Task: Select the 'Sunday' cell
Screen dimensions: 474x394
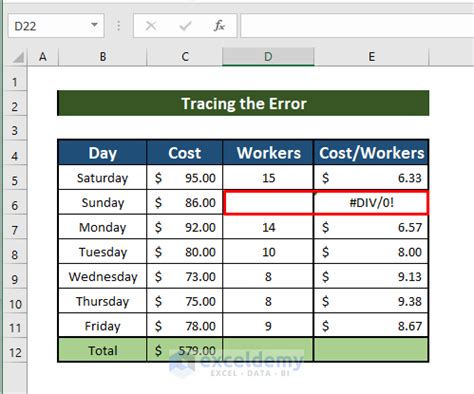Action: click(102, 202)
